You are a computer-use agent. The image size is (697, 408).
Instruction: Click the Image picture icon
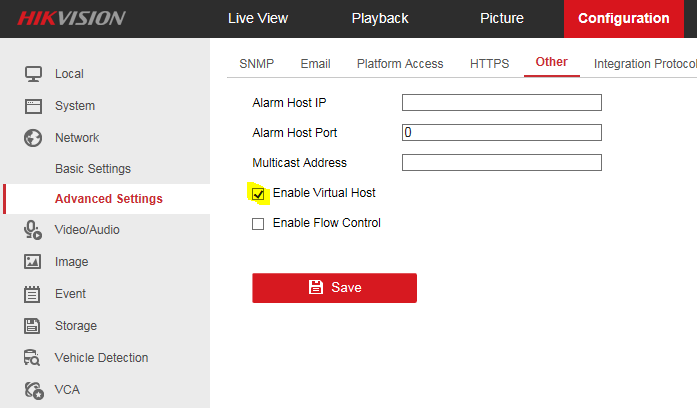33,261
